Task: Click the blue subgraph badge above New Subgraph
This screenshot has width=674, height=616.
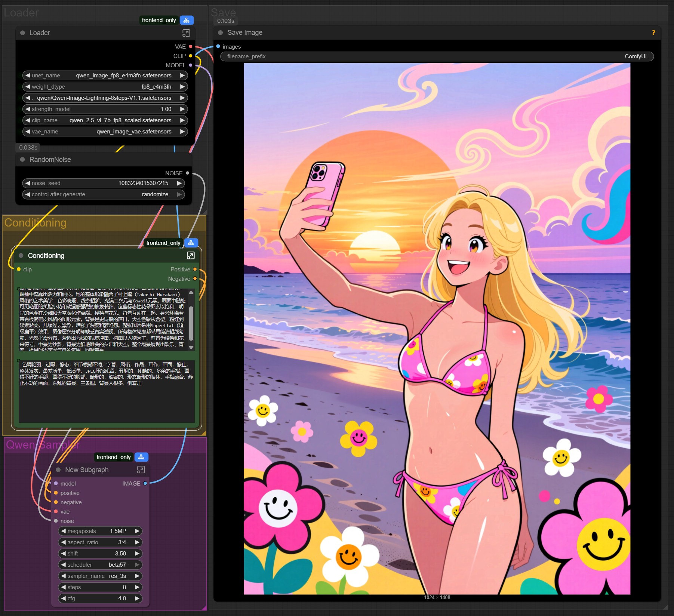Action: 141,457
